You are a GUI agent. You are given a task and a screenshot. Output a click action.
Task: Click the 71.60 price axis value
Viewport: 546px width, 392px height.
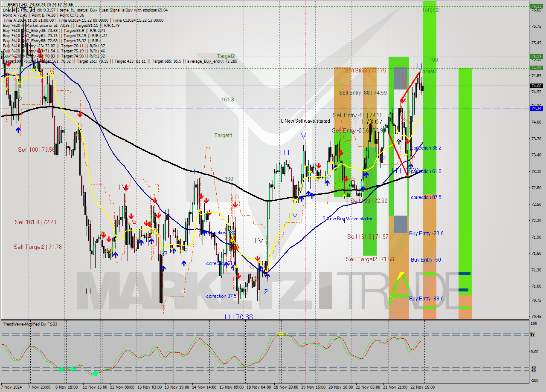(536, 254)
